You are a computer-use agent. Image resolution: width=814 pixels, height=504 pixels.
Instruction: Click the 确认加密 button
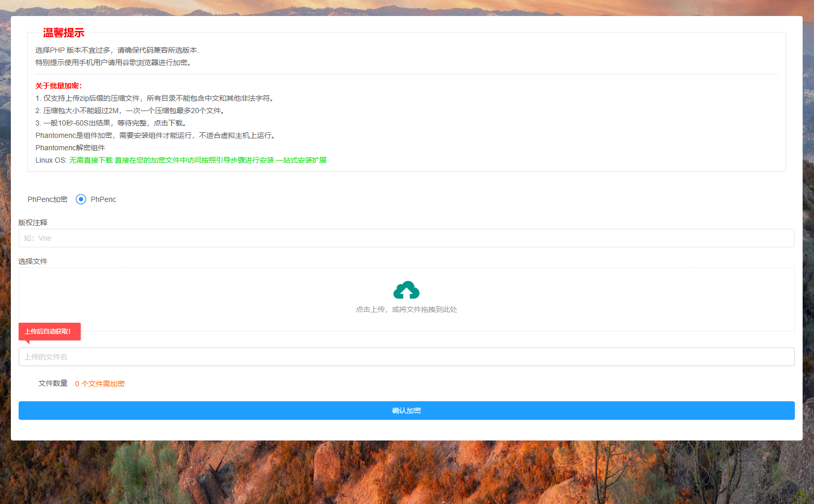(x=406, y=411)
